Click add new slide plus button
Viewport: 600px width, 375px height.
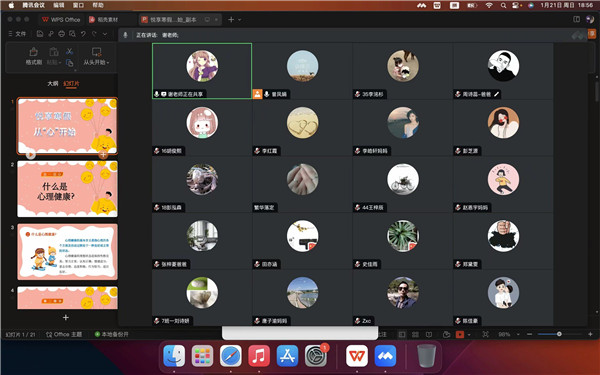coord(66,318)
